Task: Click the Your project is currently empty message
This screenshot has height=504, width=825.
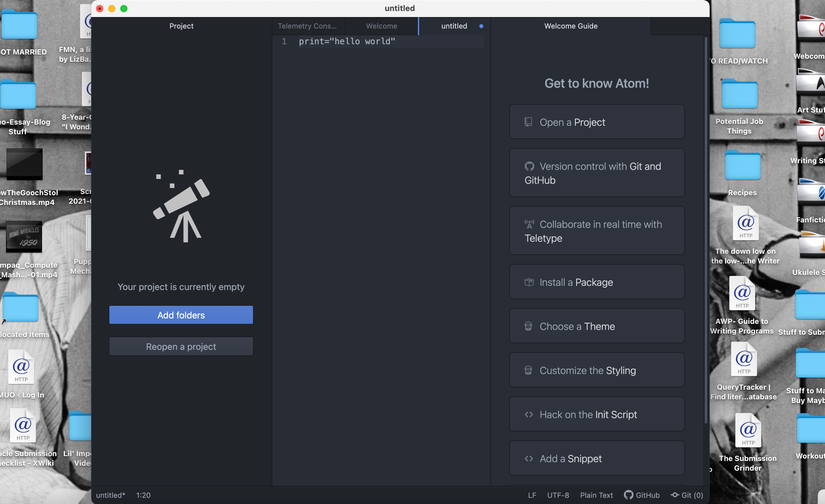Action: coord(181,287)
